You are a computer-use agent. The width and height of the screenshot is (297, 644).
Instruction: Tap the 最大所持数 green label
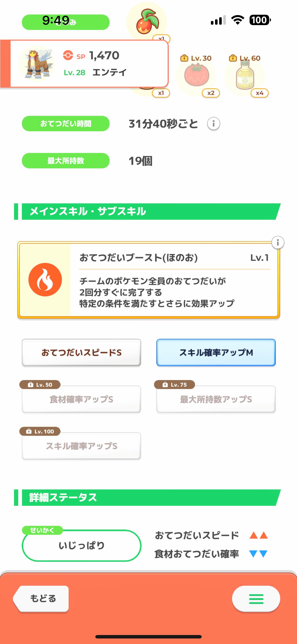pyautogui.click(x=66, y=161)
